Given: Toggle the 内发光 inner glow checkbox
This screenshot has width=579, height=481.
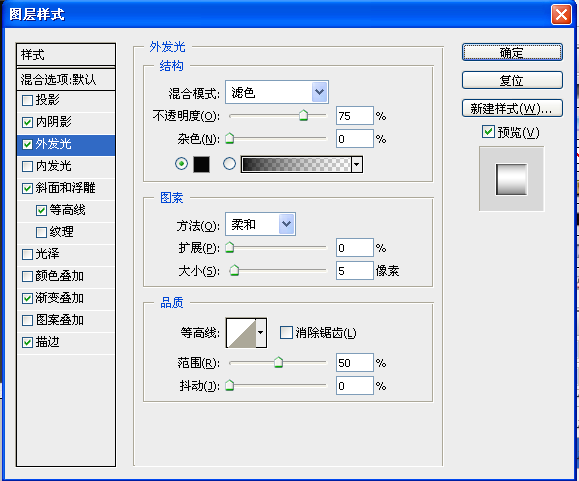Looking at the screenshot, I should [x=27, y=166].
